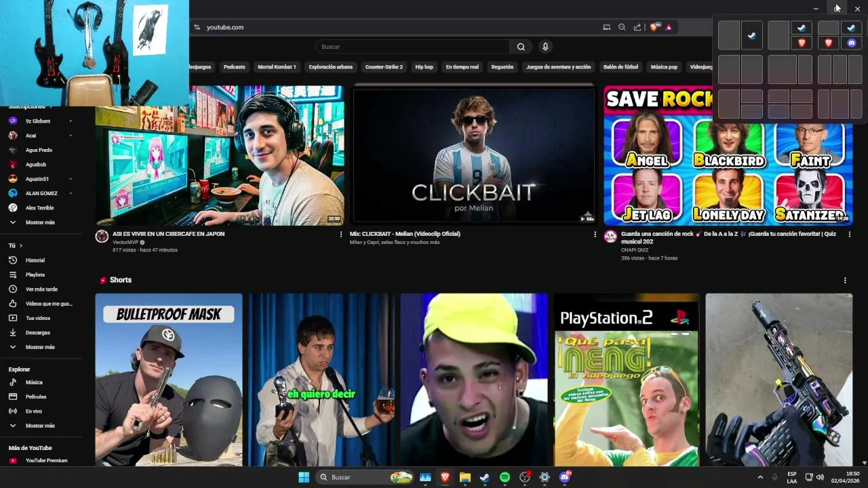The image size is (868, 488).
Task: Click the YouTube search magnifier button
Action: tap(521, 47)
